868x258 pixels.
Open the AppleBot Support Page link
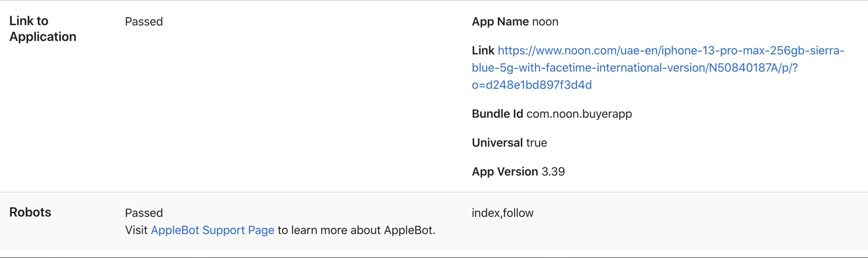coord(212,230)
